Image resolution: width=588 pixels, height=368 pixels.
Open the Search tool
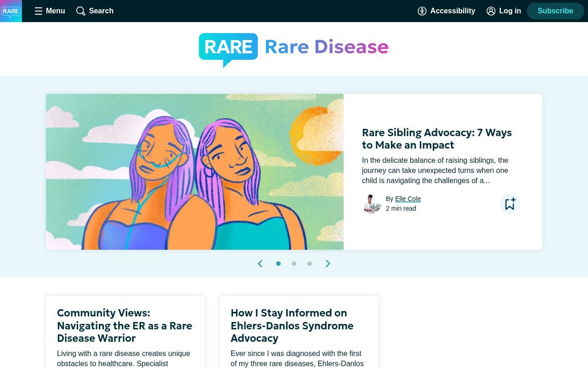click(95, 11)
